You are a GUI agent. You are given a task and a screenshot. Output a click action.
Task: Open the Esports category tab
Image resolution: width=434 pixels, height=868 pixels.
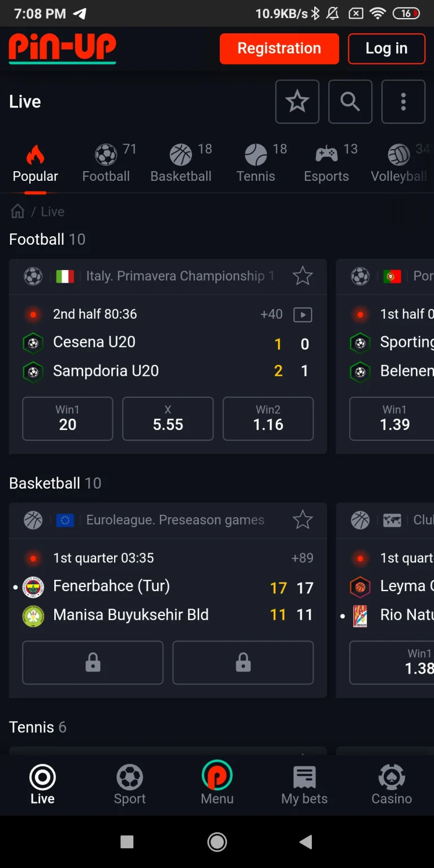coord(327,164)
